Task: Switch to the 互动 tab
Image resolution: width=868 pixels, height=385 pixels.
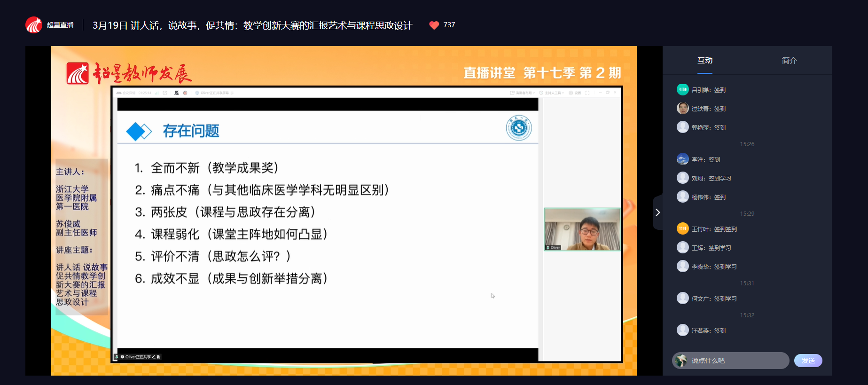Action: (704, 60)
